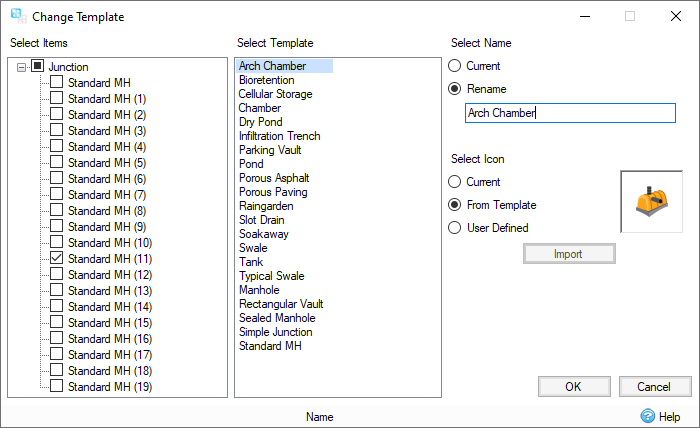Screen dimensions: 700x428
Task: Click the Change Template window title icon
Action: 18,16
